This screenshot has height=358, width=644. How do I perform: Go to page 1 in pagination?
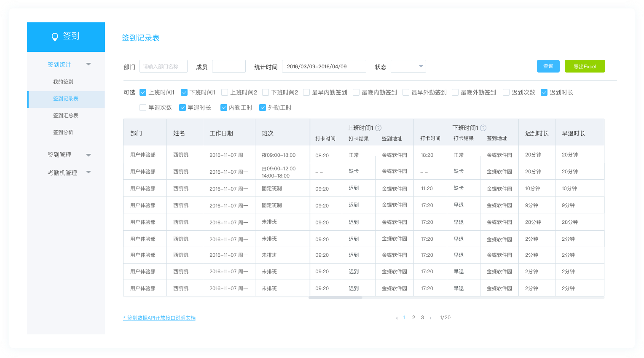point(404,318)
